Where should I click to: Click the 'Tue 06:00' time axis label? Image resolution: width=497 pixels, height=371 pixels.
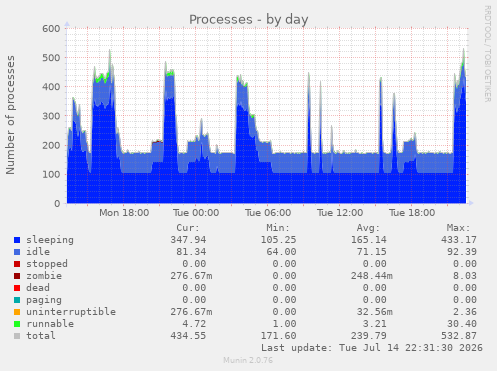[x=268, y=213]
